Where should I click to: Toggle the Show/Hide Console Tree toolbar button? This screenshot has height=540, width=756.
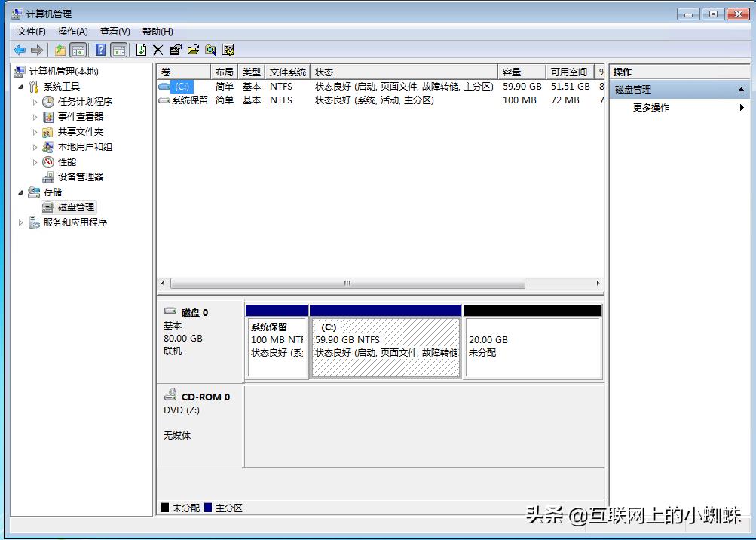[x=78, y=50]
